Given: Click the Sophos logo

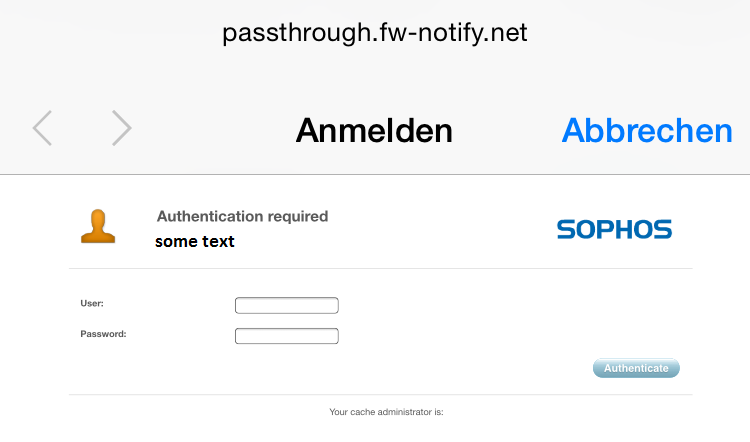Looking at the screenshot, I should 614,230.
